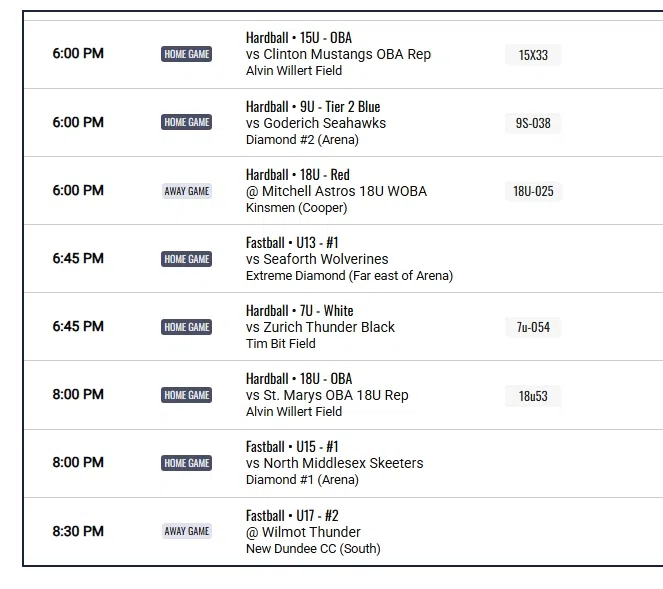
Task: Open New Dundee CC (South) venue
Action: pyautogui.click(x=313, y=548)
